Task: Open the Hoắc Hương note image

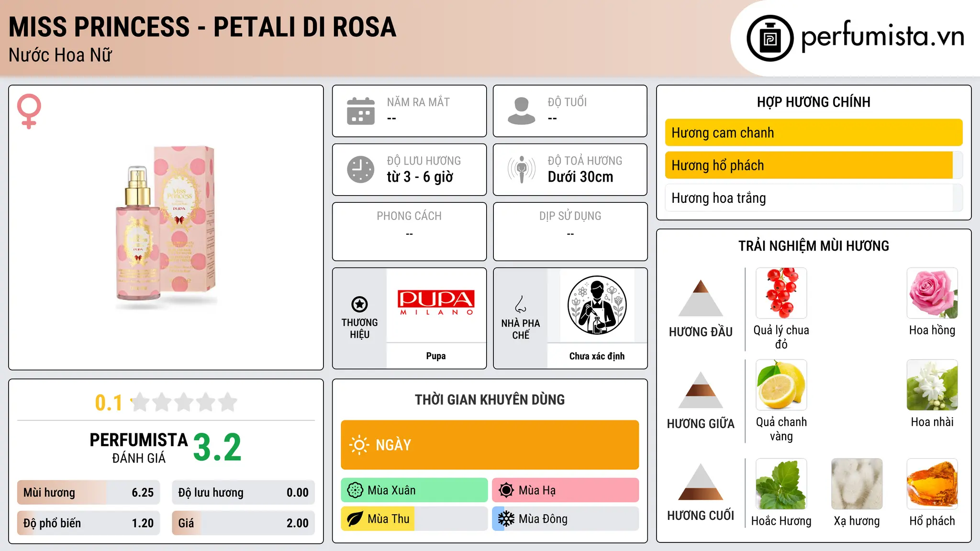Action: click(x=781, y=484)
